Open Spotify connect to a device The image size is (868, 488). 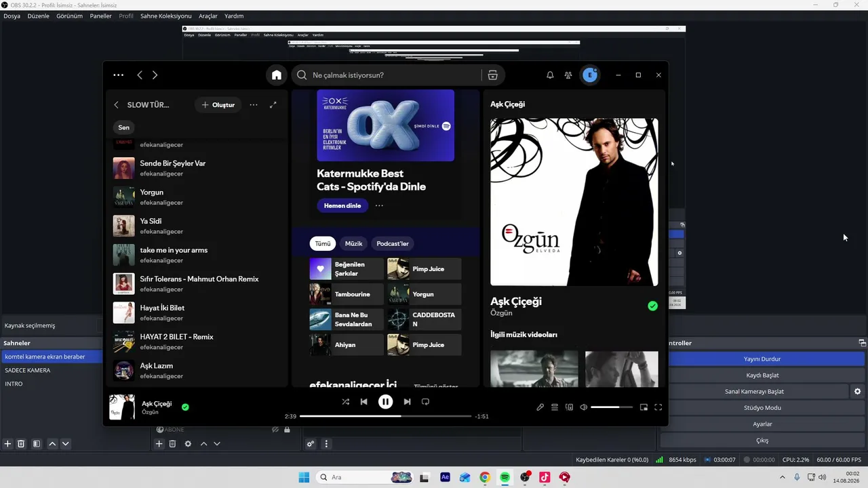pyautogui.click(x=569, y=407)
